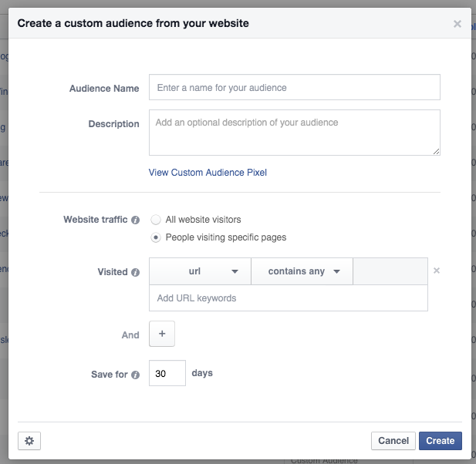This screenshot has width=476, height=464.
Task: Click the Add URL keywords field
Action: click(288, 298)
